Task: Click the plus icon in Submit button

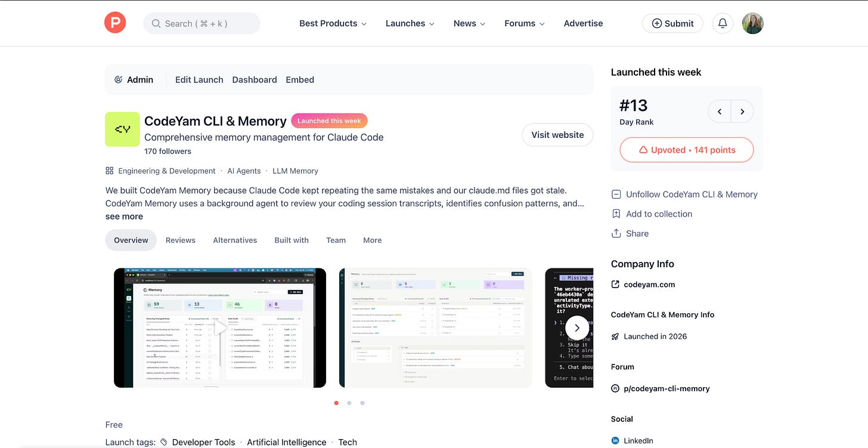Action: click(x=656, y=23)
